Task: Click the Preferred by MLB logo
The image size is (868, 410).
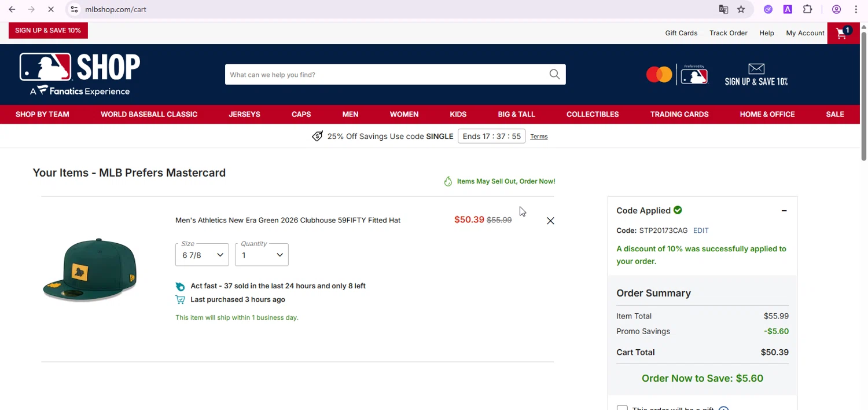Action: pyautogui.click(x=694, y=75)
